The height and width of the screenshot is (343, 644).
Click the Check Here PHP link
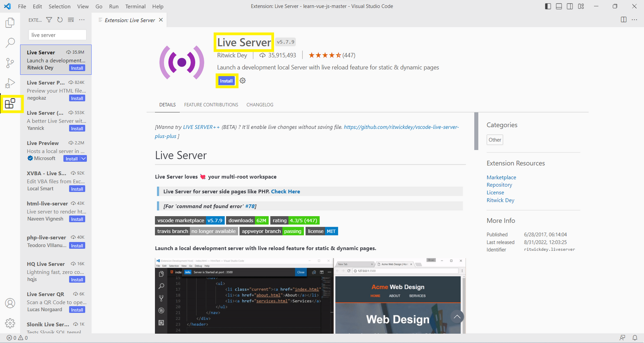[x=285, y=191]
